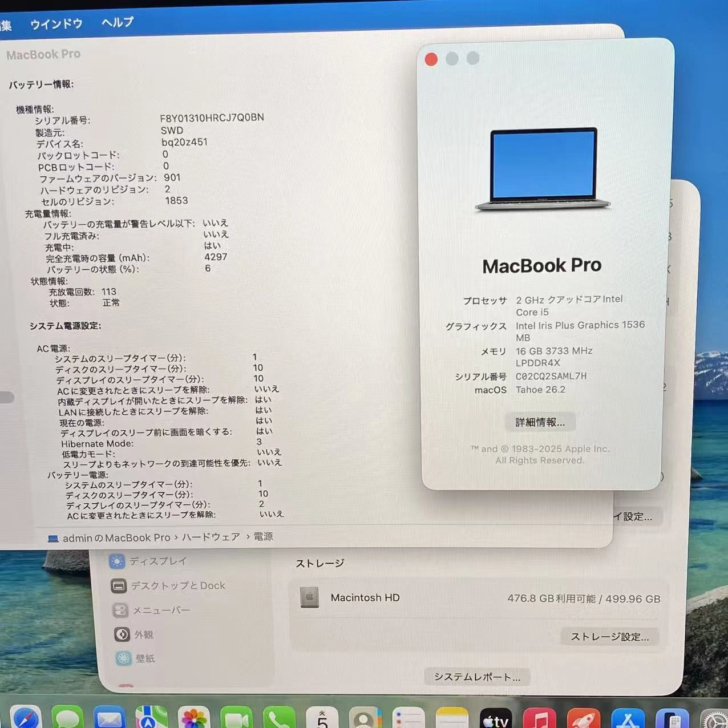Click the 製造元 value SWD
Viewport: 728px width, 728px height.
(x=172, y=130)
